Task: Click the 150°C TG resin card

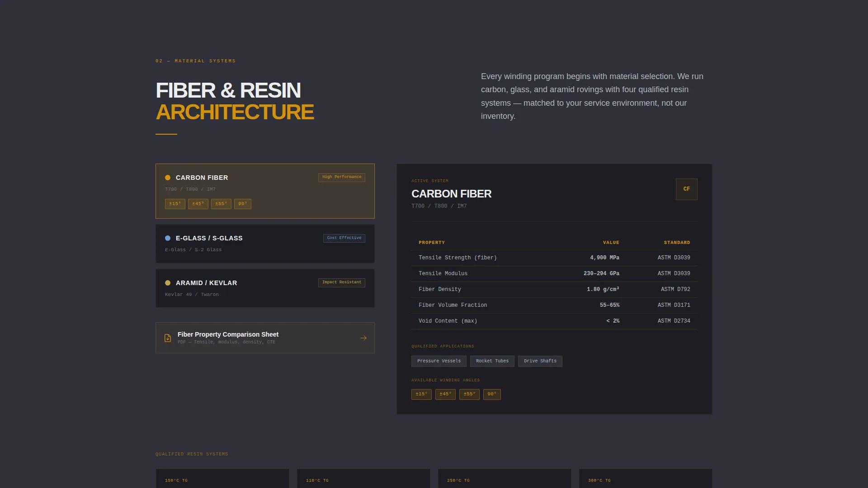Action: coord(222,479)
